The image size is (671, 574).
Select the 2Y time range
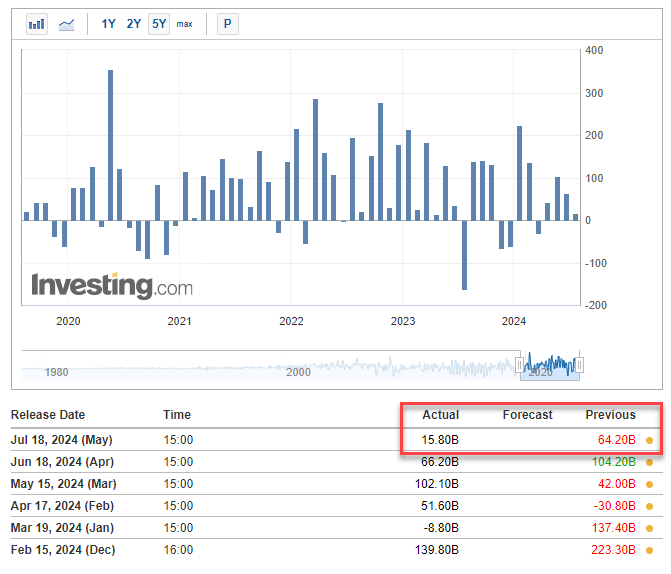pyautogui.click(x=134, y=23)
